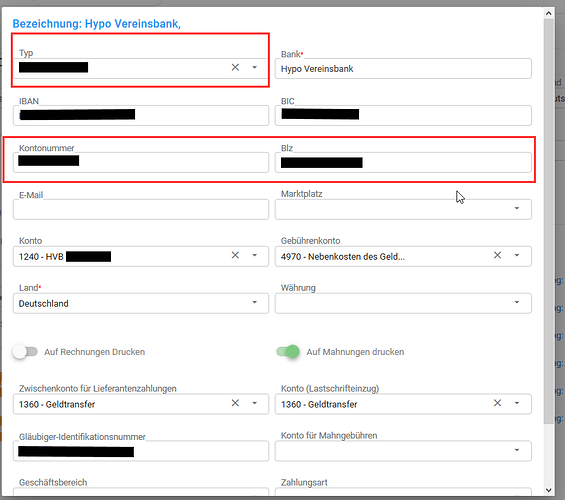Clear the Konto 1240 - HVB selection

(x=235, y=255)
